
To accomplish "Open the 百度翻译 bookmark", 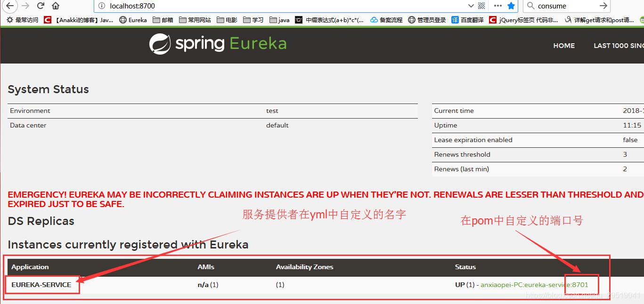I will click(467, 20).
